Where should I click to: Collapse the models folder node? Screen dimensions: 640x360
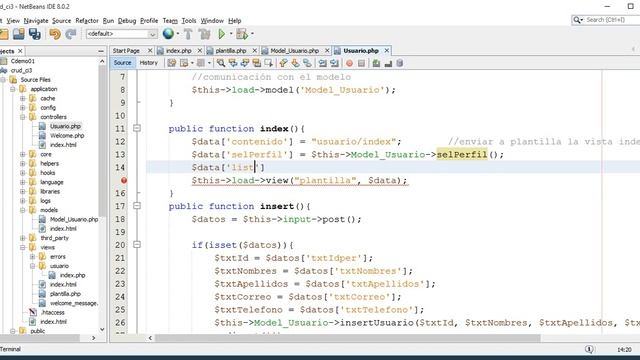pos(23,210)
